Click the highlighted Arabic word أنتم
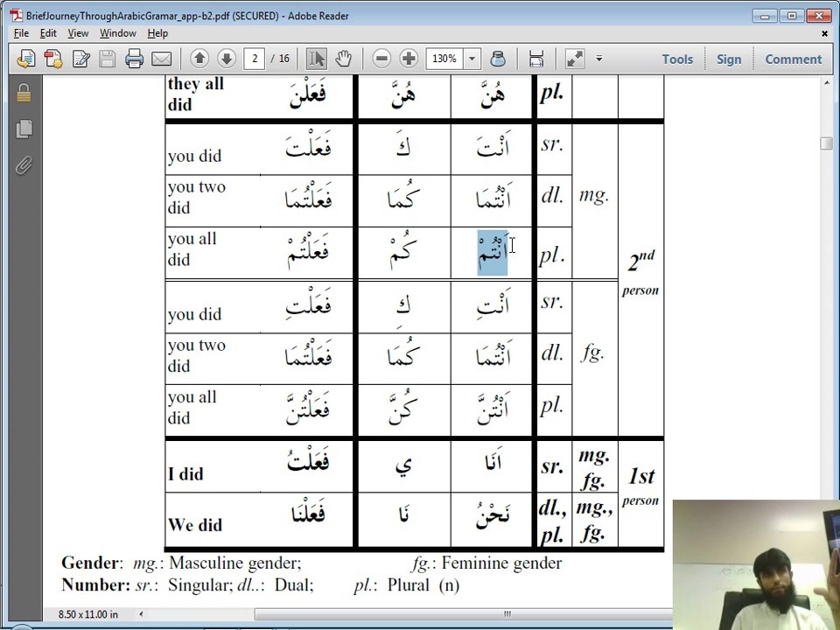 click(x=493, y=252)
